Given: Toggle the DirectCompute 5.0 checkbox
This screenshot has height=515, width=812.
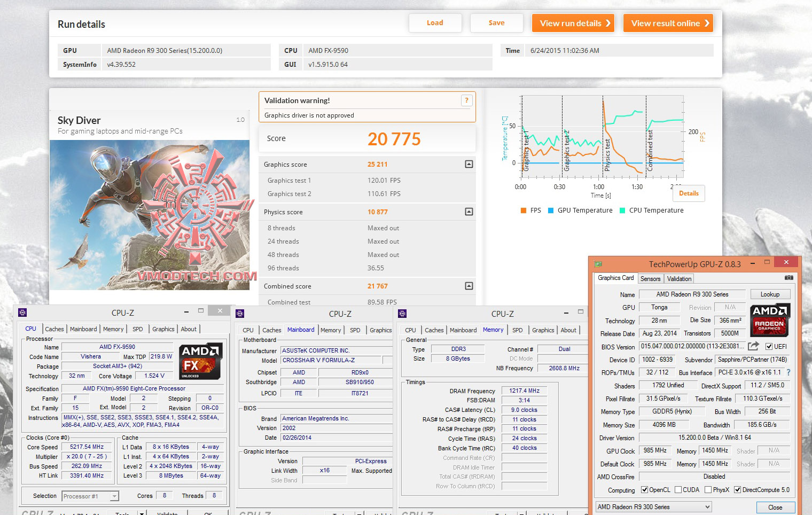Looking at the screenshot, I should (x=737, y=489).
